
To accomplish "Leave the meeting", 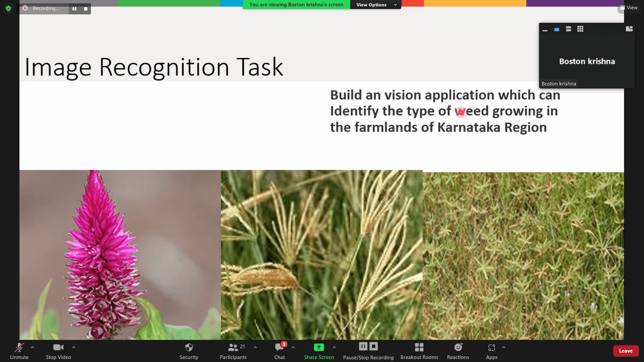I will pos(626,351).
